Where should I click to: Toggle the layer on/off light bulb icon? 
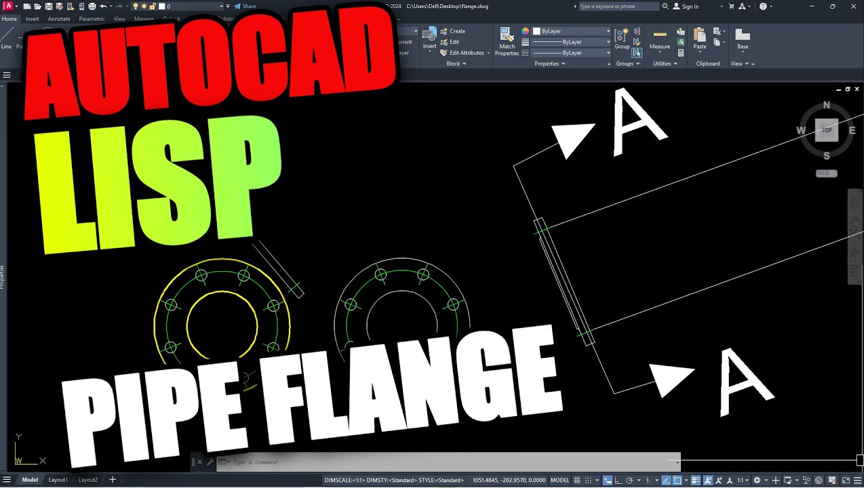click(x=136, y=6)
